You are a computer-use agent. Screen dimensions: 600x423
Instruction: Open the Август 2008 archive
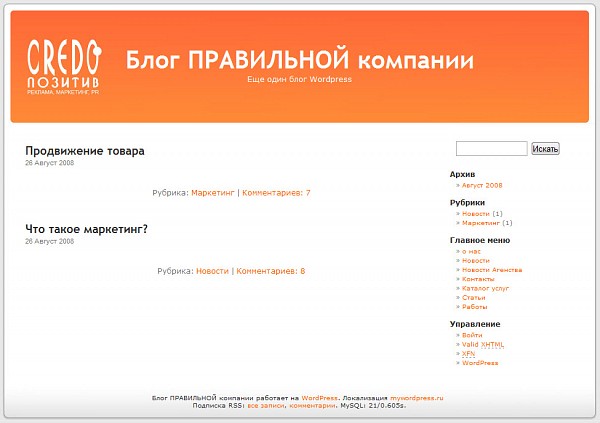[482, 185]
